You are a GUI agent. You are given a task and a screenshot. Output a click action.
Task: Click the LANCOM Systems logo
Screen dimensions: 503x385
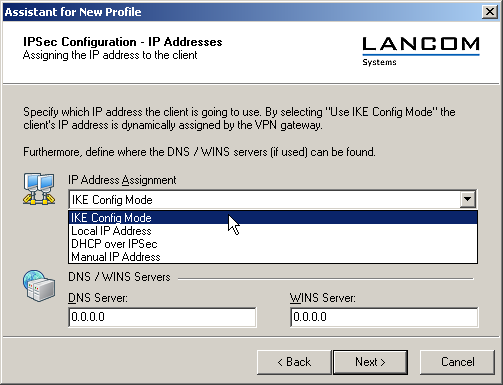[421, 51]
